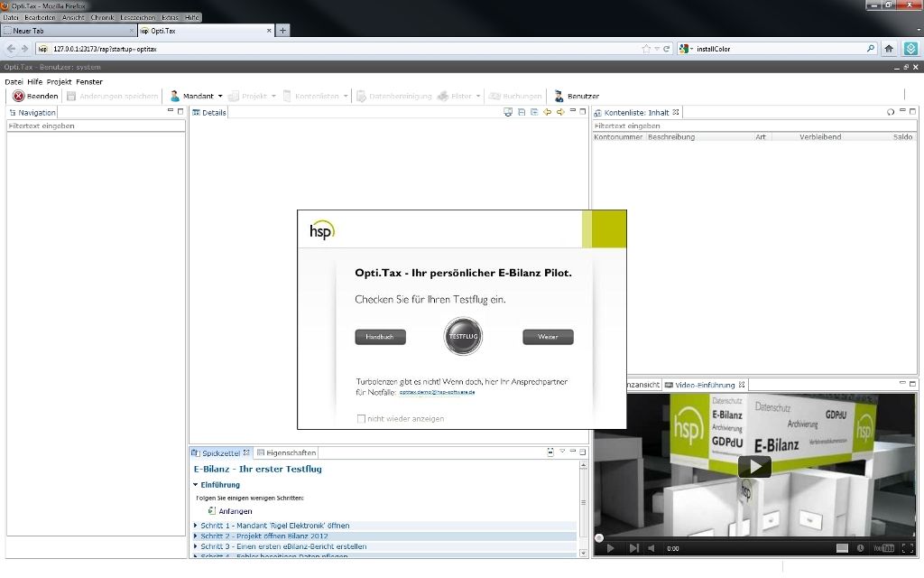924x578 pixels.
Task: Click the play button in video control bar
Action: click(x=611, y=548)
